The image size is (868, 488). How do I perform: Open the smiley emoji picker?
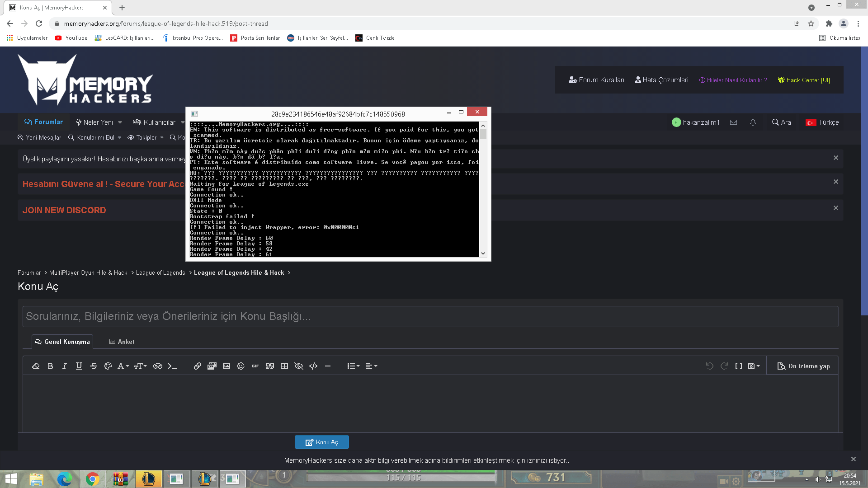coord(241,366)
